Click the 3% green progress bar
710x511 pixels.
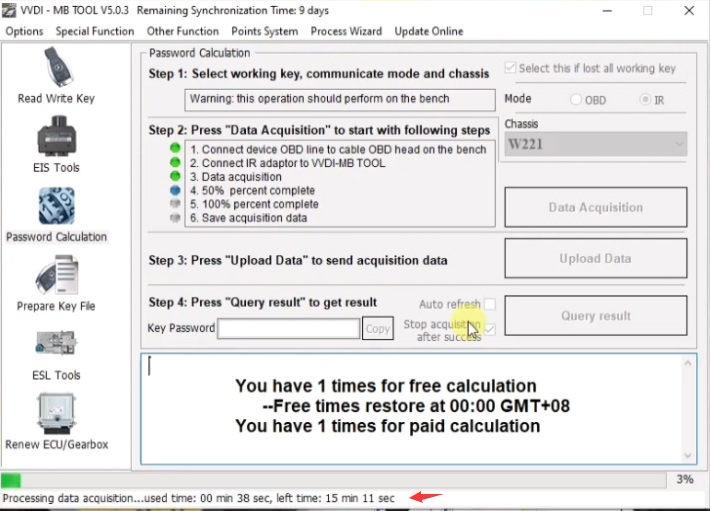coord(11,480)
